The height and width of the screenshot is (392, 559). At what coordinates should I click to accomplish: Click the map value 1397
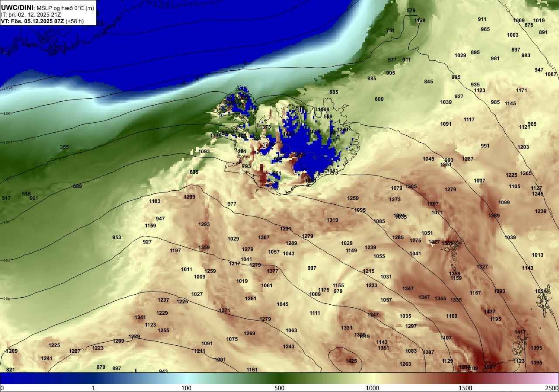433,204
